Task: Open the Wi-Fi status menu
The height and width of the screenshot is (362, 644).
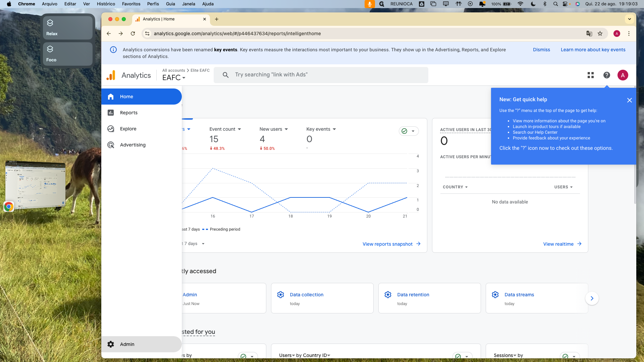Action: tap(520, 4)
